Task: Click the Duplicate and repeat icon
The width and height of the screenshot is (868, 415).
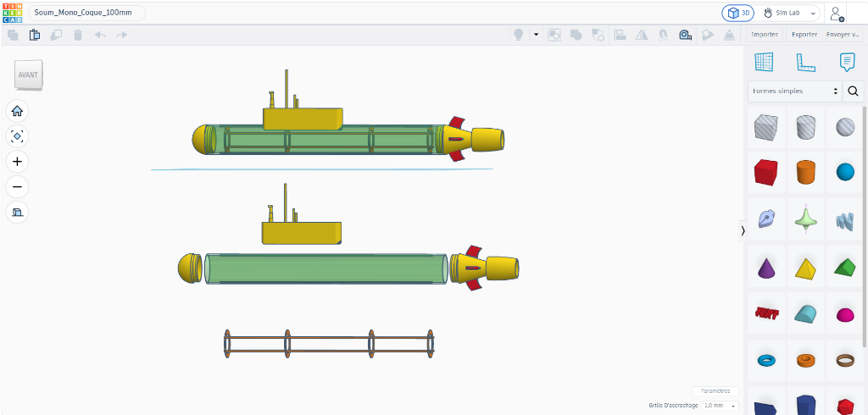Action: (56, 35)
